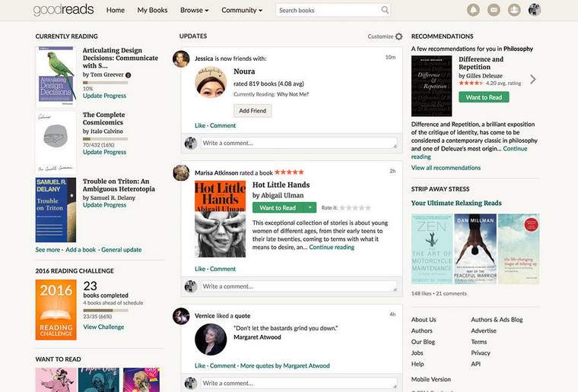Open the friend requests icon
This screenshot has width=578, height=392.
click(x=514, y=10)
